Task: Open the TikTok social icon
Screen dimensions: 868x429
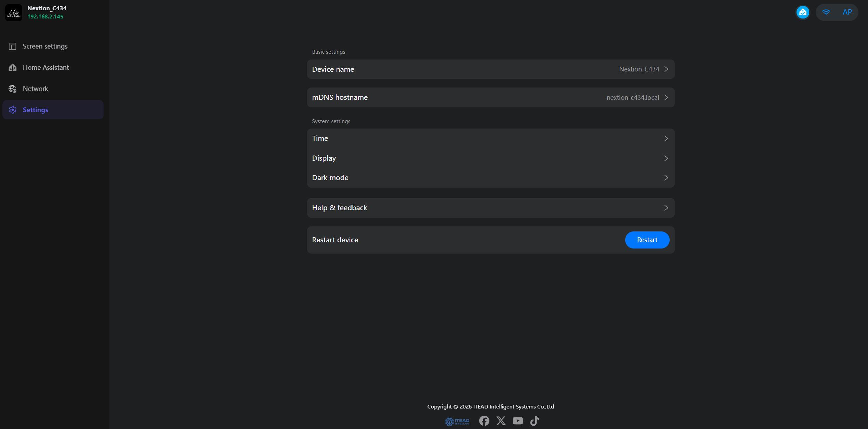Action: tap(535, 421)
